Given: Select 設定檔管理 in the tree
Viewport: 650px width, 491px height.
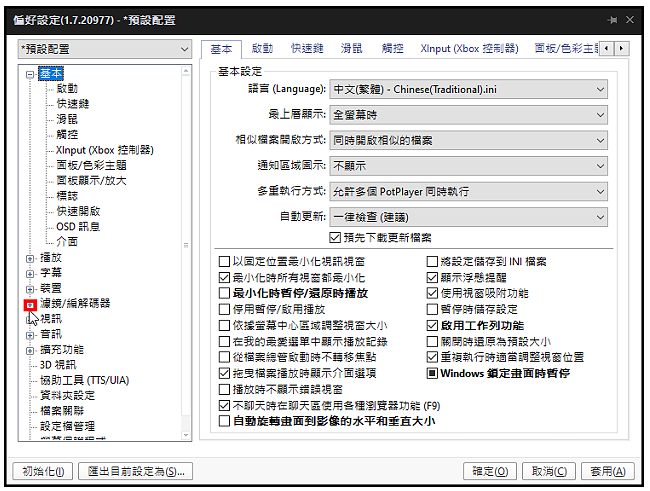Looking at the screenshot, I should click(x=68, y=426).
